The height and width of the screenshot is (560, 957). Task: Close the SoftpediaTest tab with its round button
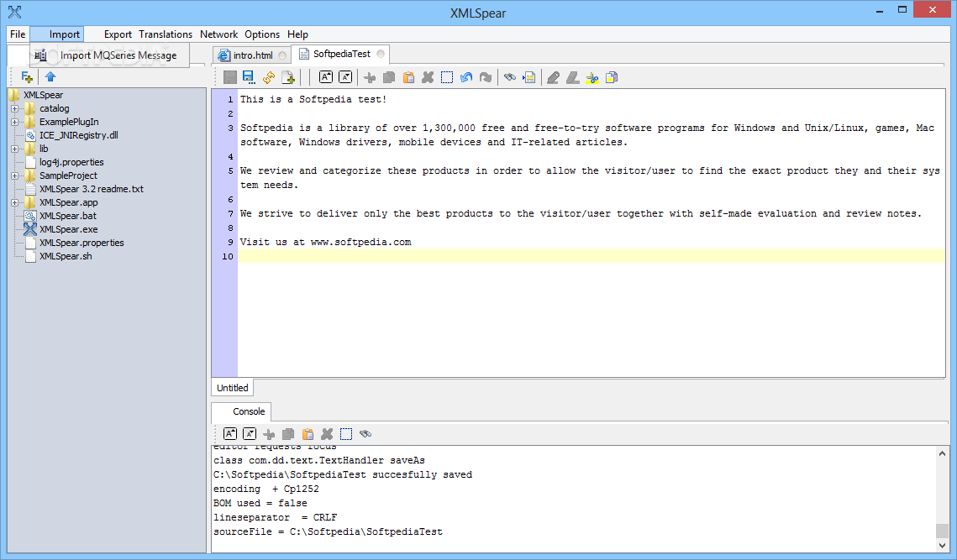tap(381, 54)
